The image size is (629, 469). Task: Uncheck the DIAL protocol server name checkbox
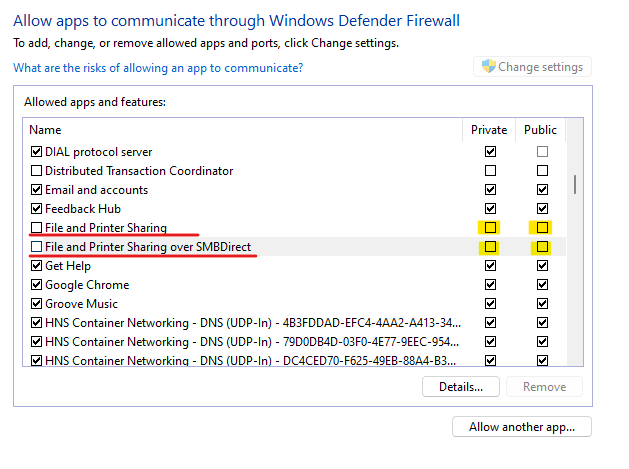coord(37,152)
